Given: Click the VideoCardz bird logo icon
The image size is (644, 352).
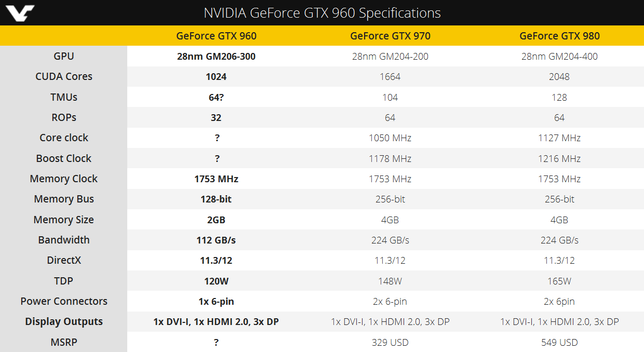Looking at the screenshot, I should click(x=18, y=12).
